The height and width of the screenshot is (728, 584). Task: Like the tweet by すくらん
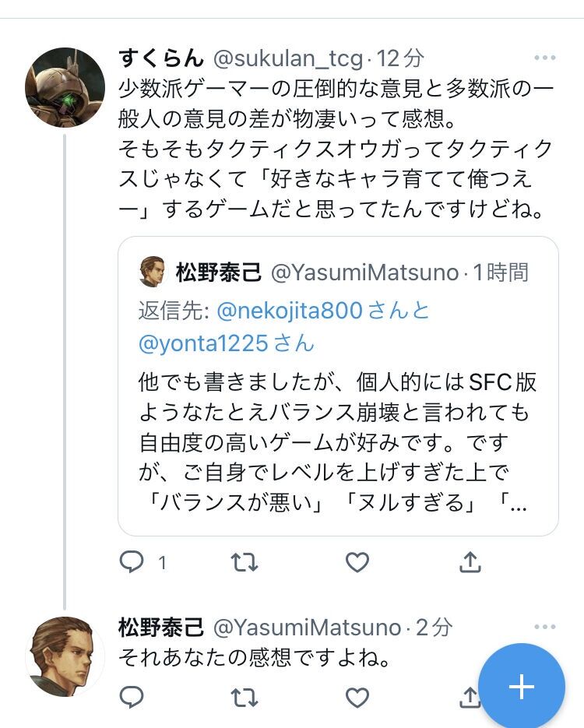357,561
